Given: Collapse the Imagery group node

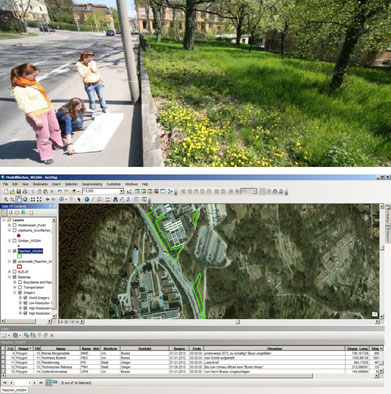Looking at the screenshot, I should (15, 292).
